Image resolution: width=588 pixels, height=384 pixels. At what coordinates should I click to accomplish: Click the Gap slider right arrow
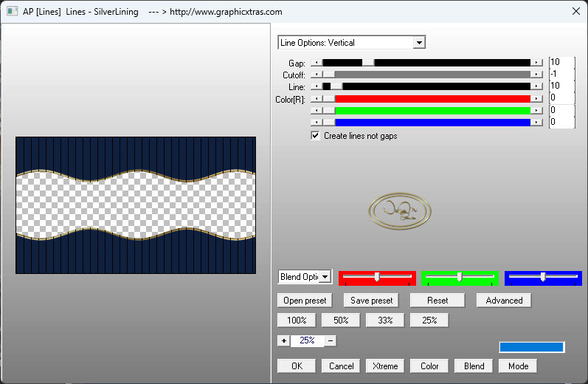click(x=536, y=63)
